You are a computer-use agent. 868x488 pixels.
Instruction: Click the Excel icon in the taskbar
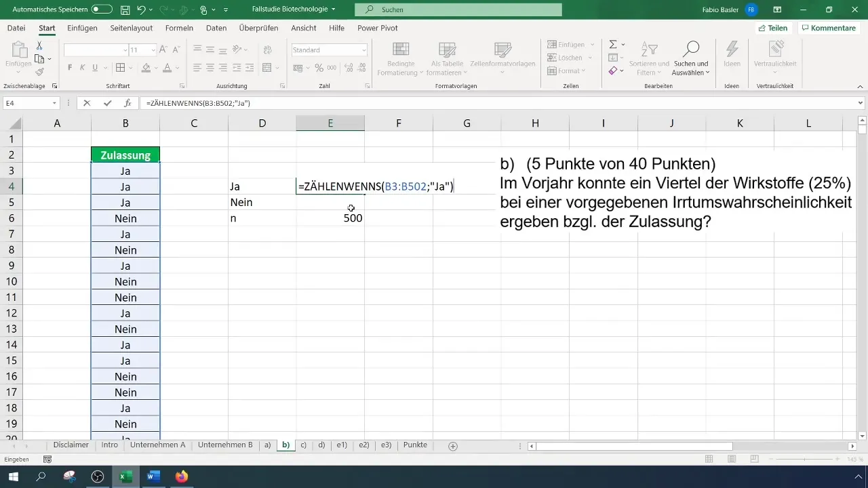pyautogui.click(x=125, y=476)
